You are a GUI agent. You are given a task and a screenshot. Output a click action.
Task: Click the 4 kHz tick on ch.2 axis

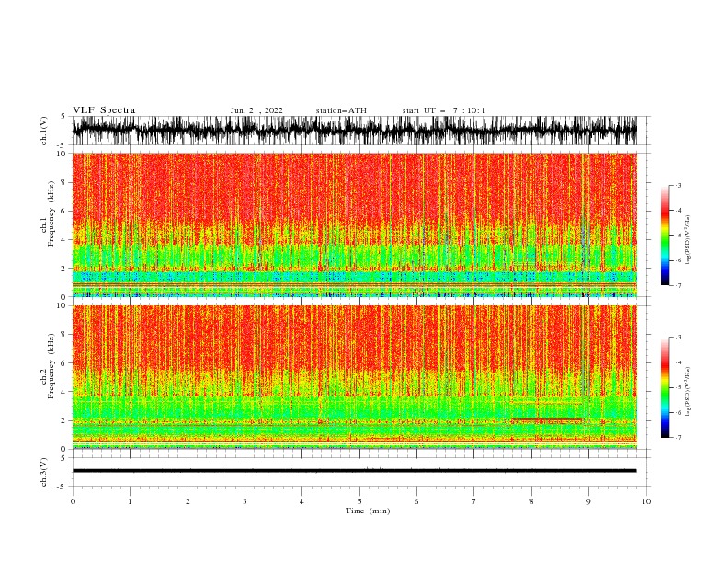(x=63, y=392)
